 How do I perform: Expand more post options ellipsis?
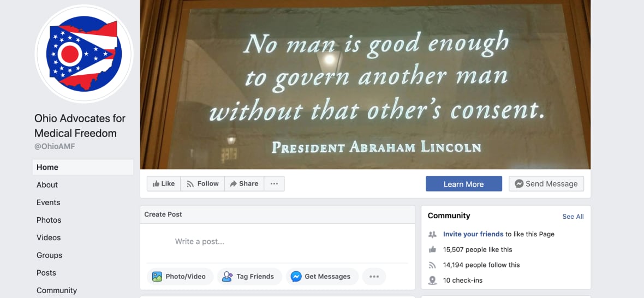(374, 277)
